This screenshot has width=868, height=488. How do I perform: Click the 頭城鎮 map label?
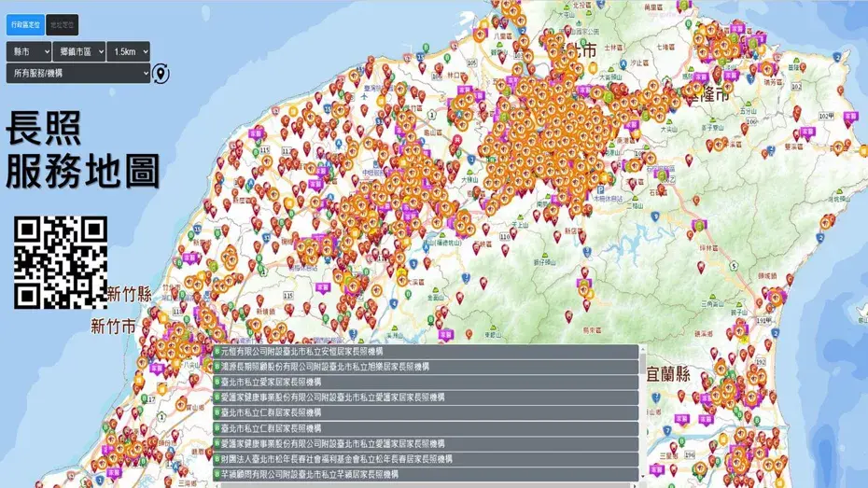click(x=767, y=275)
